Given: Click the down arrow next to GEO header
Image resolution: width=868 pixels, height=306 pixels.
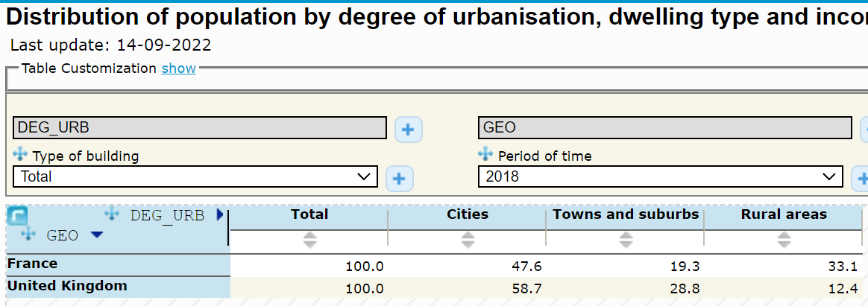Looking at the screenshot, I should (96, 235).
